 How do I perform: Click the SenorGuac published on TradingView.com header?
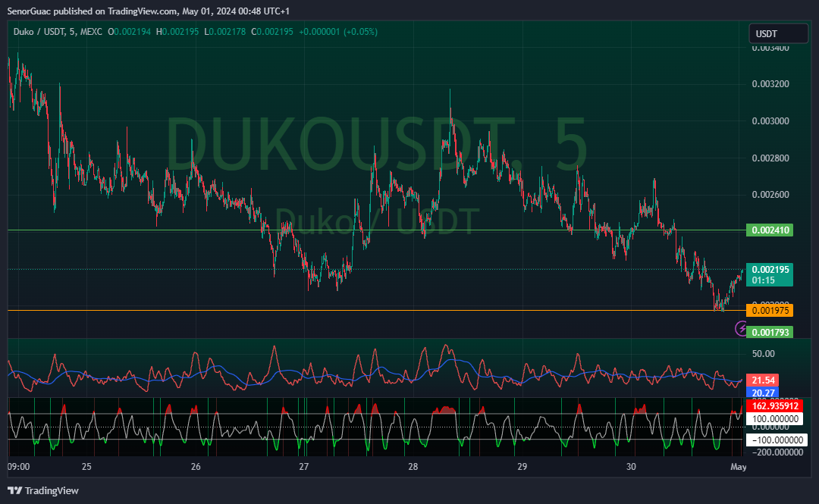pyautogui.click(x=149, y=11)
